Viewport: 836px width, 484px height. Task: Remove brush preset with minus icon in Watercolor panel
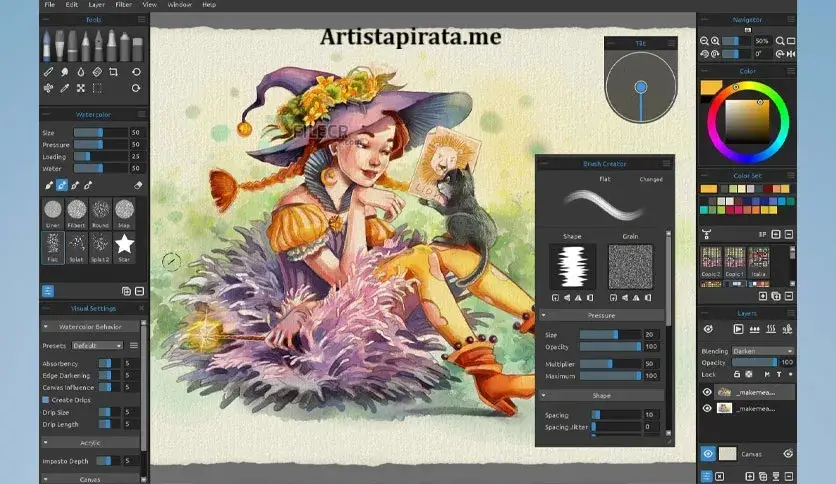pyautogui.click(x=139, y=291)
